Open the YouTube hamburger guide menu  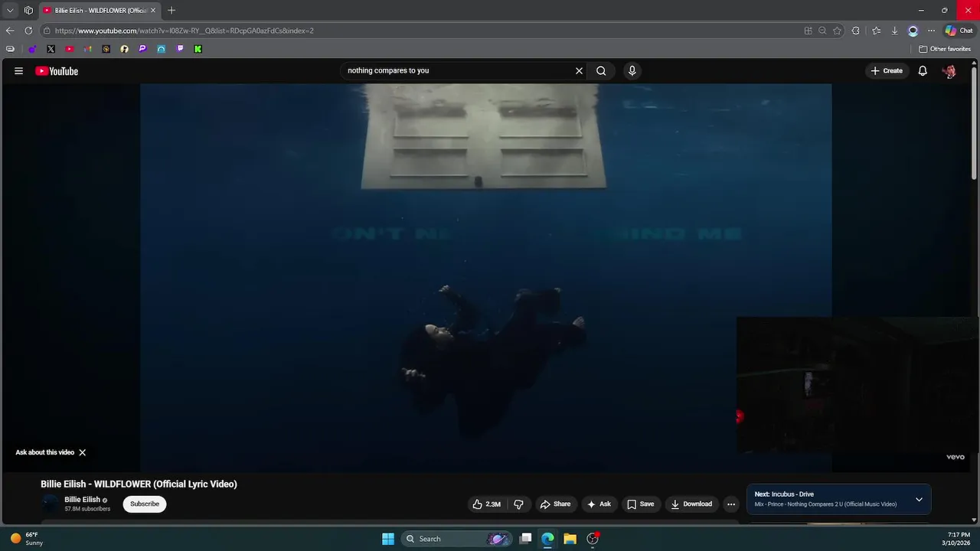coord(18,70)
